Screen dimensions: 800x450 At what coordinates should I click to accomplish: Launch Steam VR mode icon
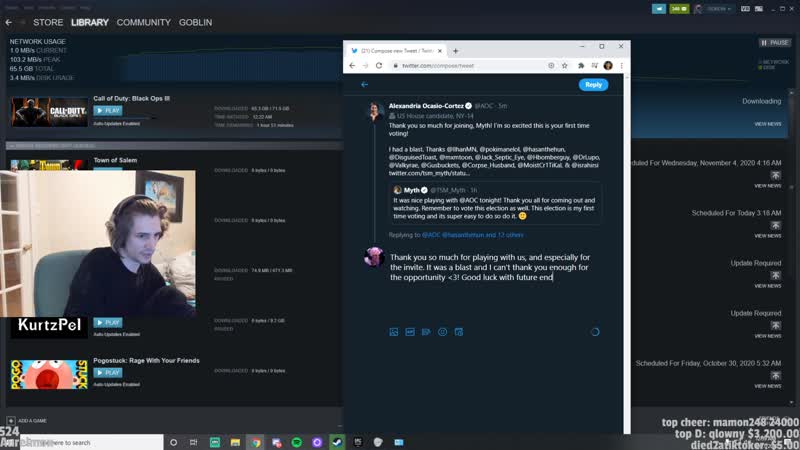pos(745,9)
